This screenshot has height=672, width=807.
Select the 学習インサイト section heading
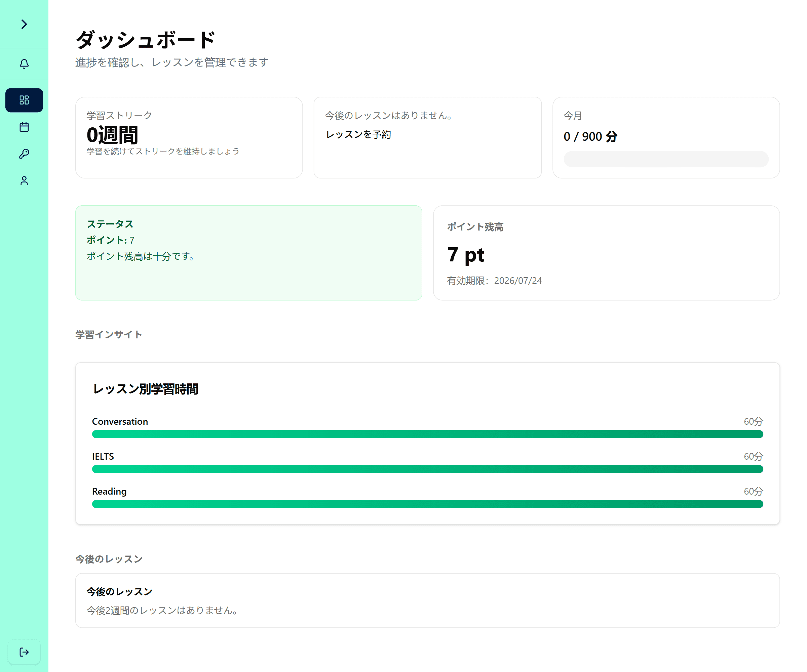(109, 334)
